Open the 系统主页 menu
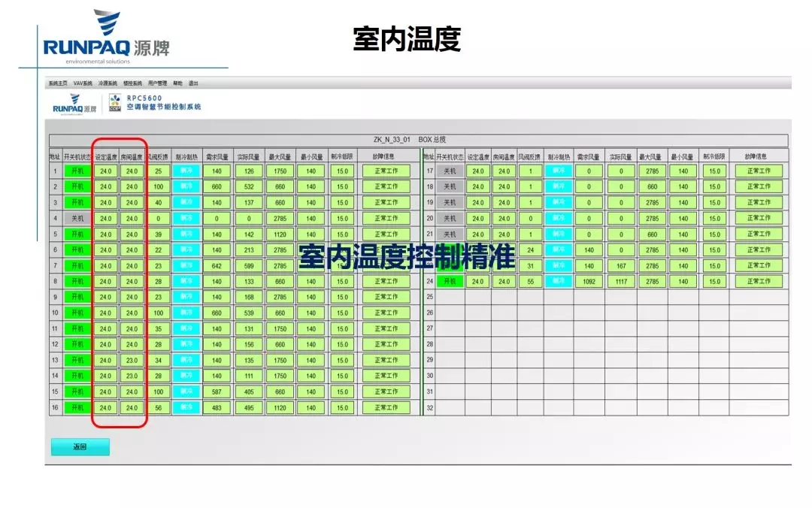This screenshot has width=812, height=508. 58,83
